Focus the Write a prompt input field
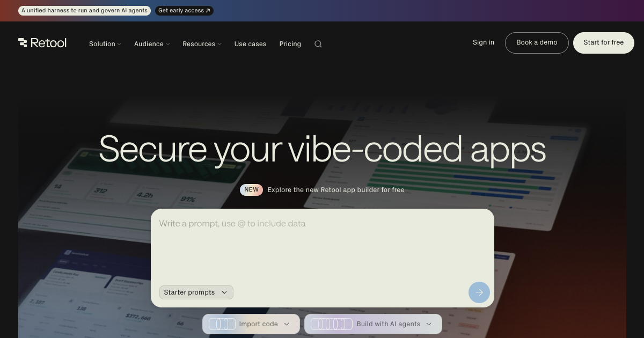This screenshot has width=644, height=338. [x=323, y=246]
